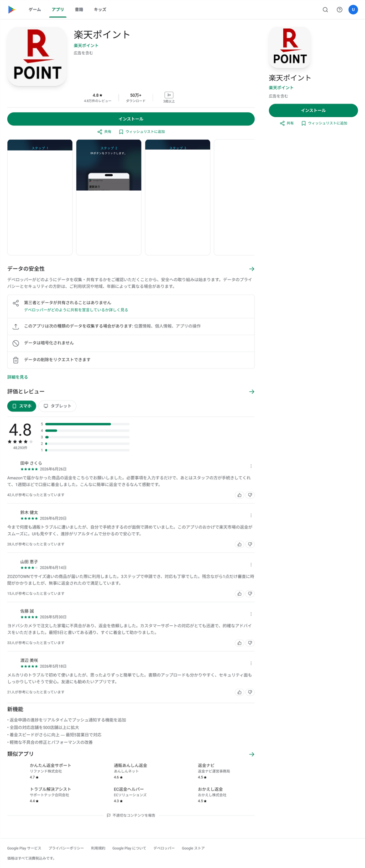The height and width of the screenshot is (868, 365).
Task: Expand the 評価とレビュー section arrow
Action: 251,392
